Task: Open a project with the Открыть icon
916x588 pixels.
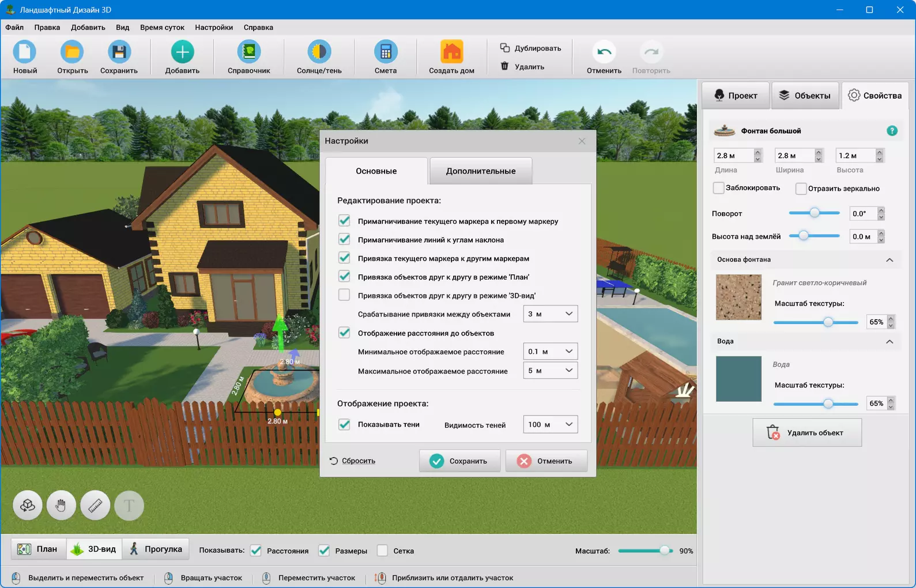Action: (72, 52)
